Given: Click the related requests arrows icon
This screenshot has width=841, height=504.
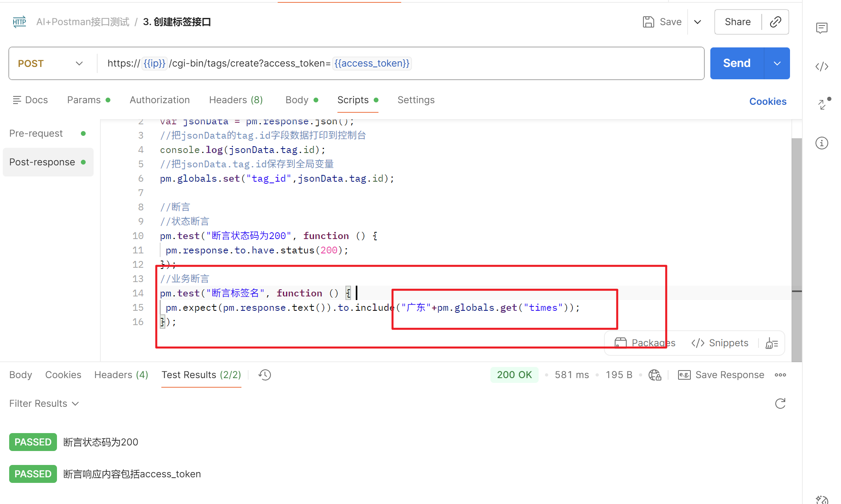Looking at the screenshot, I should (x=823, y=104).
